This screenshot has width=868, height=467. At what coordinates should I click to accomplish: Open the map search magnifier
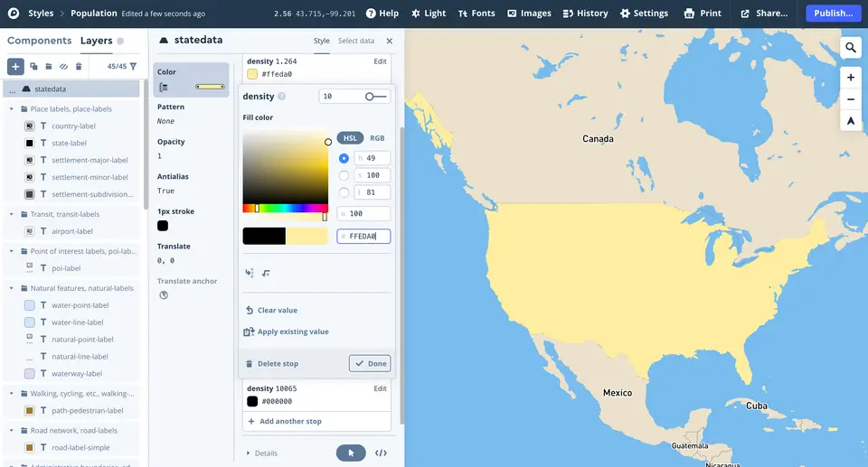click(x=851, y=48)
